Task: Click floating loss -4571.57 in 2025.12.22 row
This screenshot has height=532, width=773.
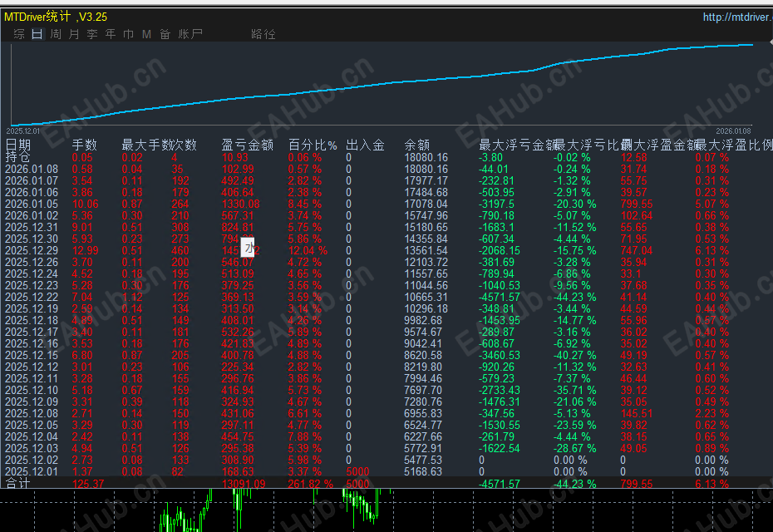Action: 500,297
